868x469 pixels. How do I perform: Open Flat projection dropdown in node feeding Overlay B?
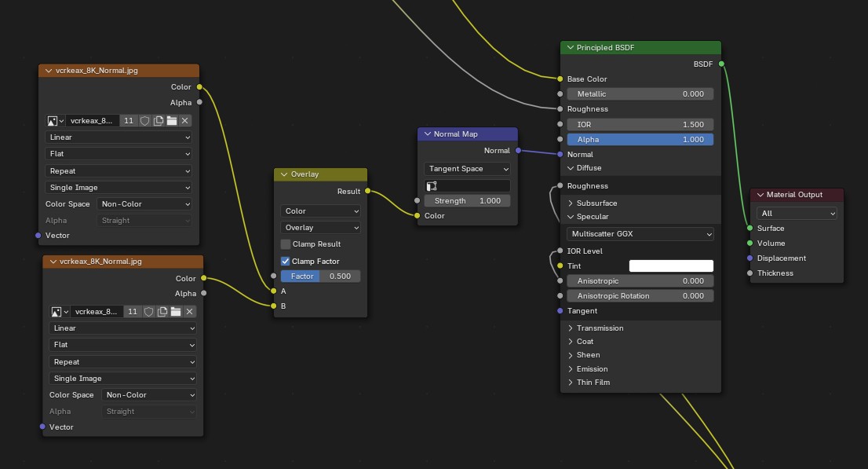(122, 345)
